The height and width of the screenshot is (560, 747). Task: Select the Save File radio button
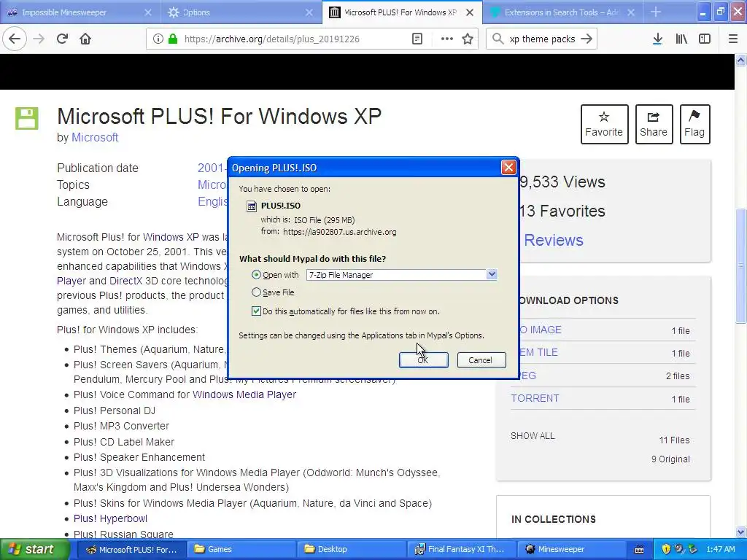coord(256,292)
